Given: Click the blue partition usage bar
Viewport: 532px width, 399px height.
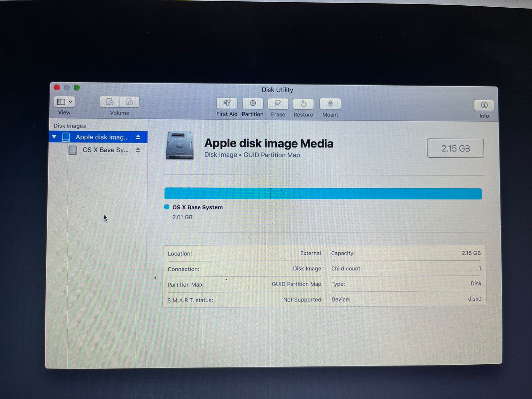Looking at the screenshot, I should [x=323, y=194].
